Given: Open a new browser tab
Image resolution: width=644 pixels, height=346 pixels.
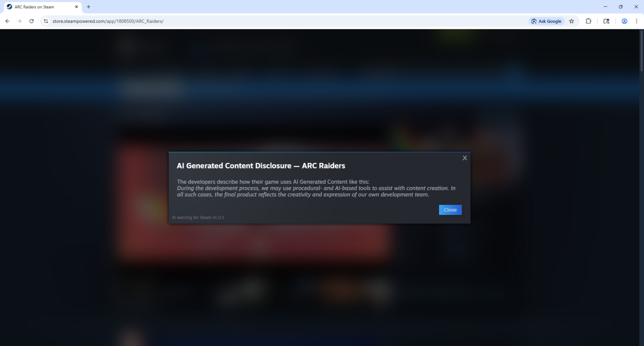Looking at the screenshot, I should point(89,7).
